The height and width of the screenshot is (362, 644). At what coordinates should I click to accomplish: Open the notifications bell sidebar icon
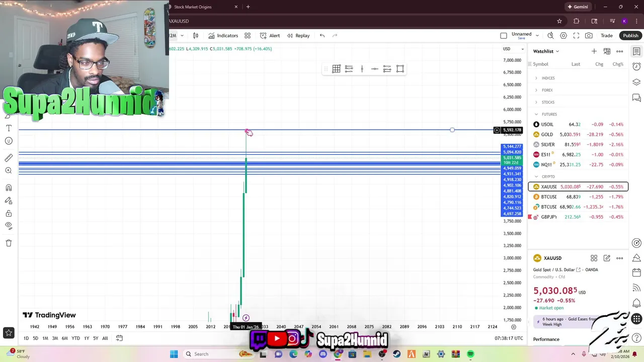(x=636, y=303)
